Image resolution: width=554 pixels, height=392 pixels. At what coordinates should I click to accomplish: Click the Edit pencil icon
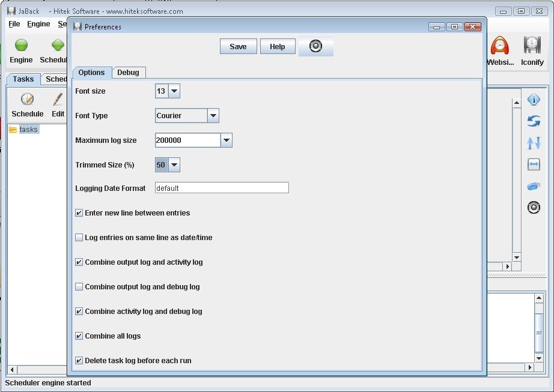[58, 99]
